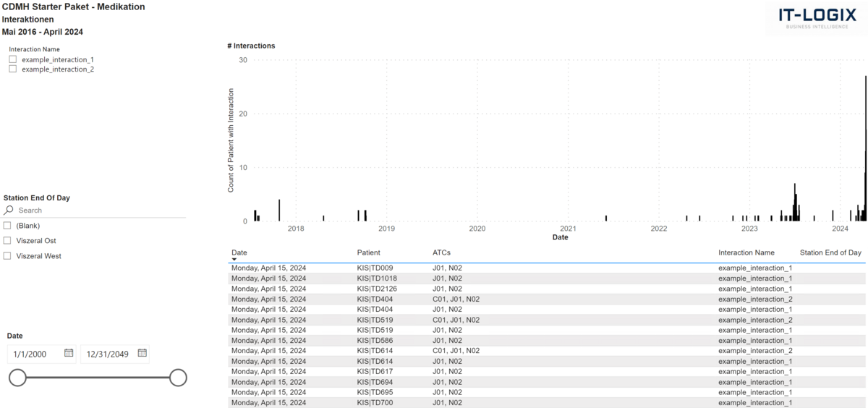868x408 pixels.
Task: Open the start date calendar picker icon
Action: (x=69, y=353)
